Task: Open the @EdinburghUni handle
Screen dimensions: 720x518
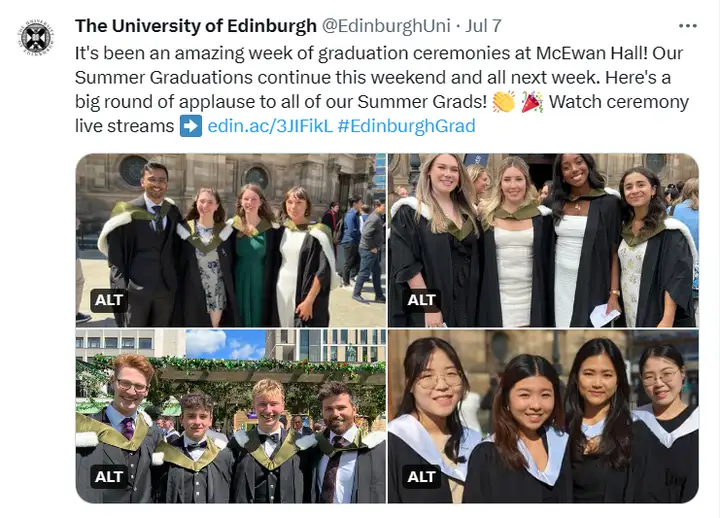Action: tap(386, 26)
